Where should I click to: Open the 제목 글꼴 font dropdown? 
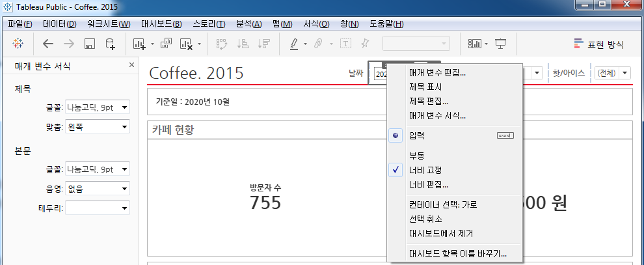click(x=98, y=107)
